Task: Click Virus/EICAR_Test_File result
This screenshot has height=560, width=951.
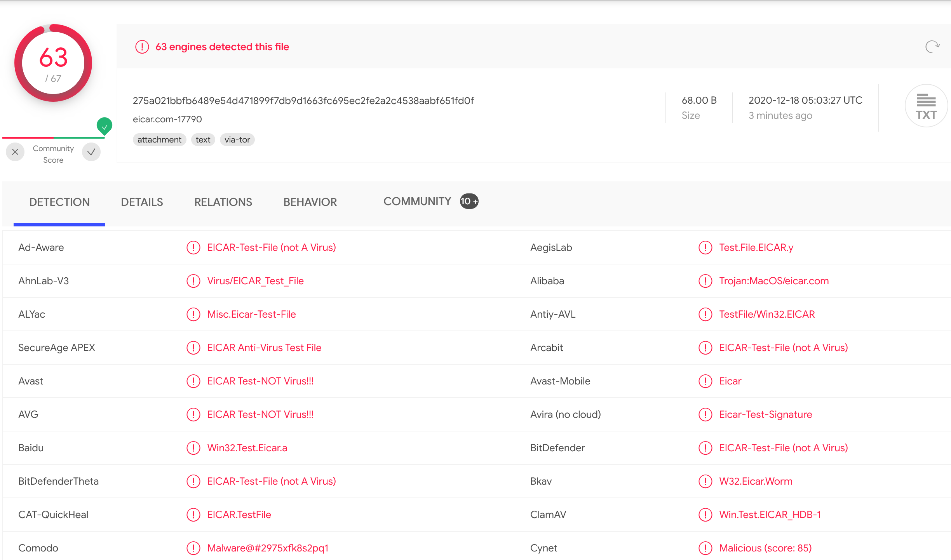Action: point(255,281)
